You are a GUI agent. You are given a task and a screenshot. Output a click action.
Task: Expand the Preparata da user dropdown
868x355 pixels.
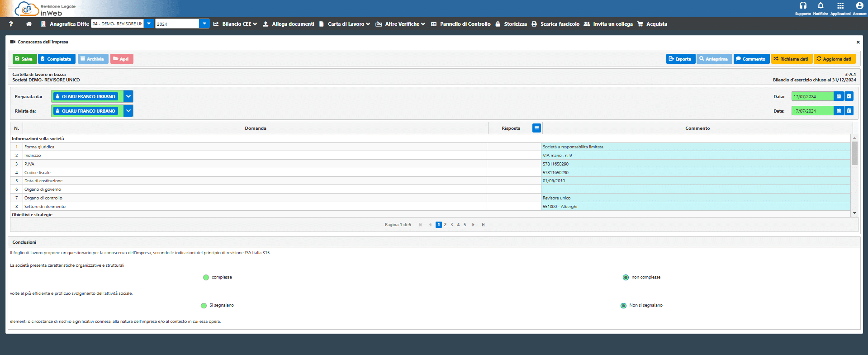128,96
